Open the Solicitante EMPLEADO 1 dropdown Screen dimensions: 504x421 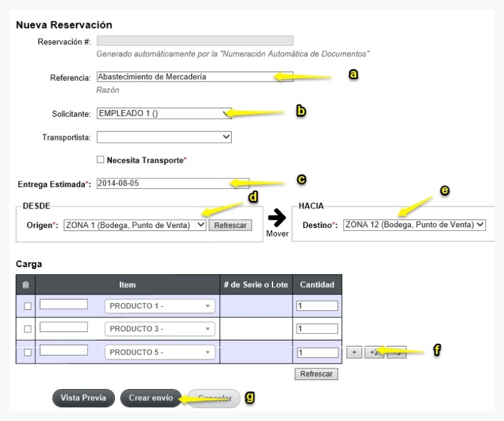pos(164,113)
